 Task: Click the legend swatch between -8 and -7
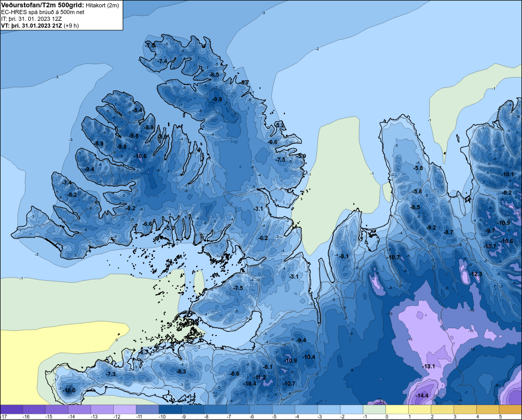coord(216,410)
